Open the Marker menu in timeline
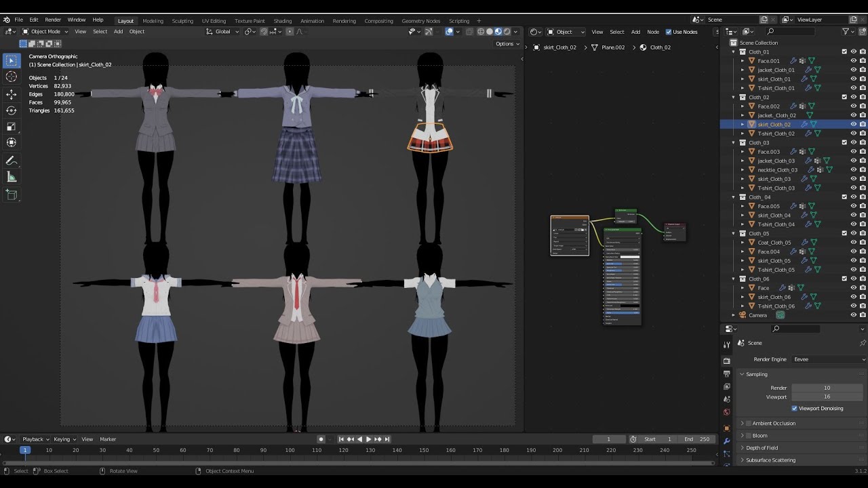868x488 pixels. [x=108, y=439]
